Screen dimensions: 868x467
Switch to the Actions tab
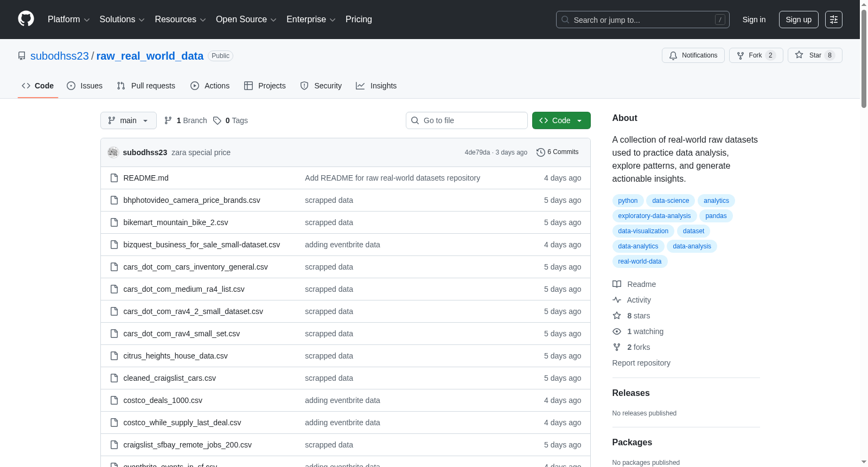pos(210,86)
